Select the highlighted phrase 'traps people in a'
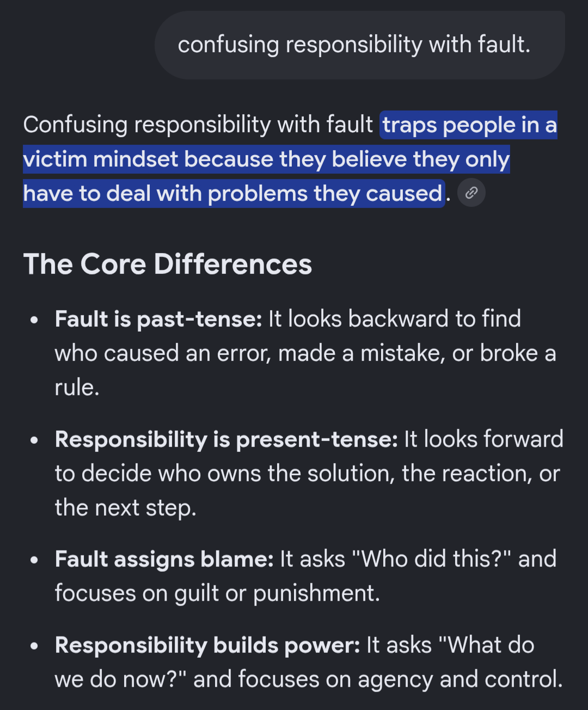 tap(469, 125)
